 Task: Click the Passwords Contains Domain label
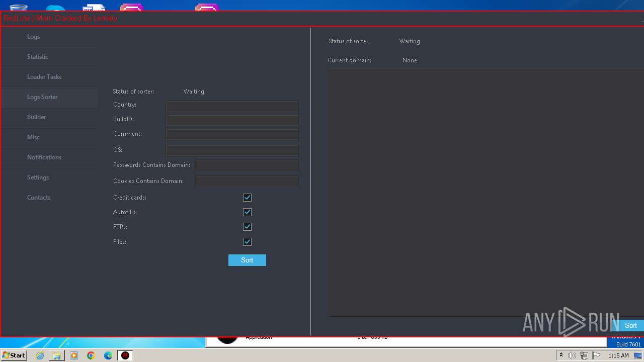pyautogui.click(x=151, y=165)
